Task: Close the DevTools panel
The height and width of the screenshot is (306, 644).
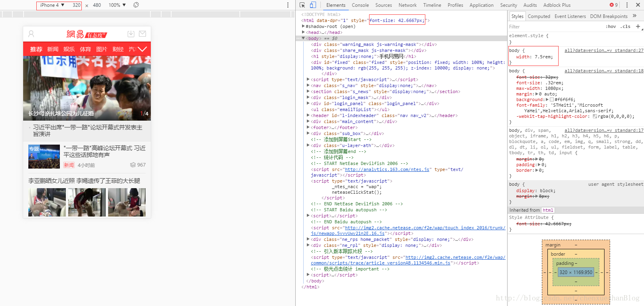Action: (x=638, y=5)
